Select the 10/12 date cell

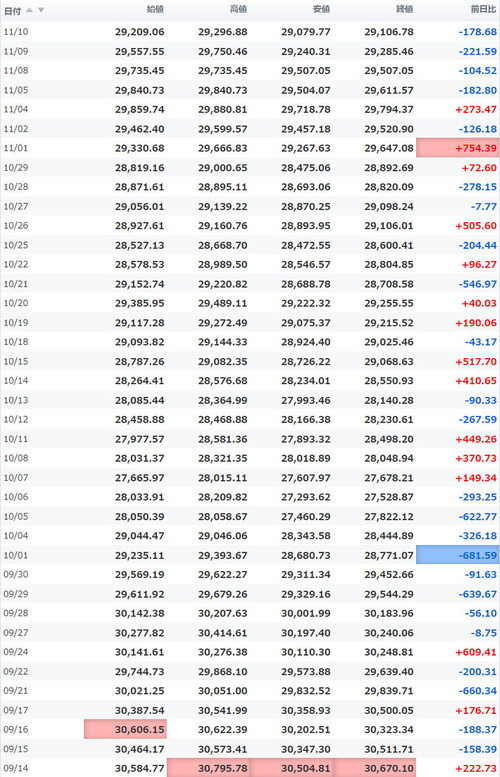[x=16, y=419]
